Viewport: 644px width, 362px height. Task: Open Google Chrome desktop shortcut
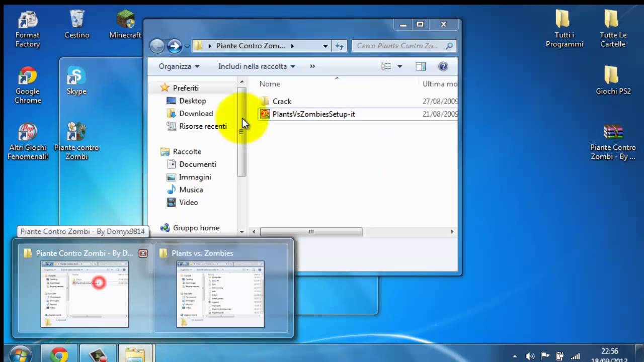click(28, 85)
